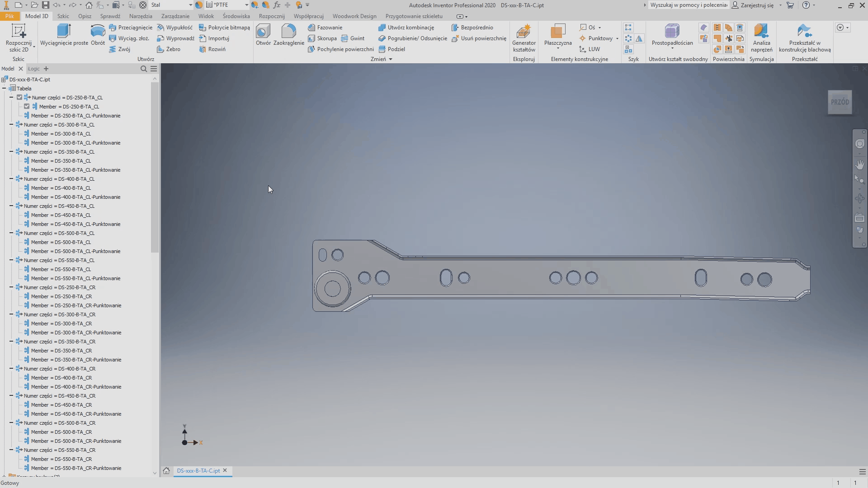The height and width of the screenshot is (488, 868).
Task: Select Member DS-400-B-TA_CR-Punktowanie item
Action: point(76,387)
